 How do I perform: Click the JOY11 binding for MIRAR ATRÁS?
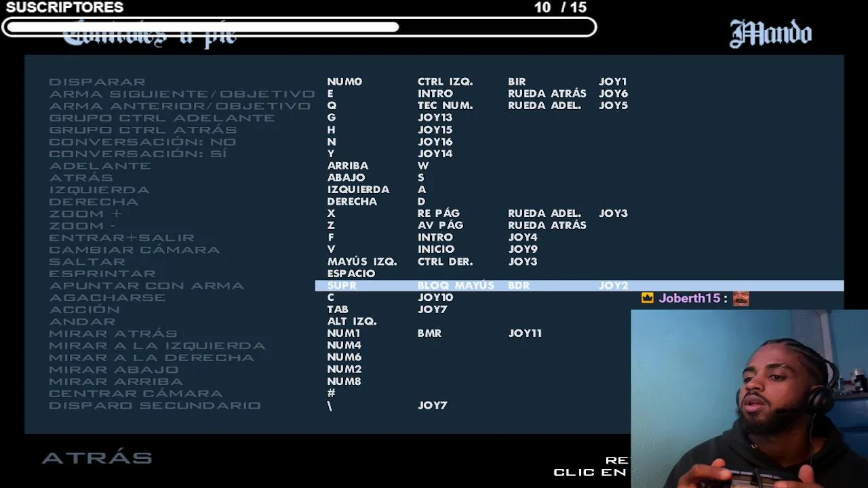click(x=525, y=333)
